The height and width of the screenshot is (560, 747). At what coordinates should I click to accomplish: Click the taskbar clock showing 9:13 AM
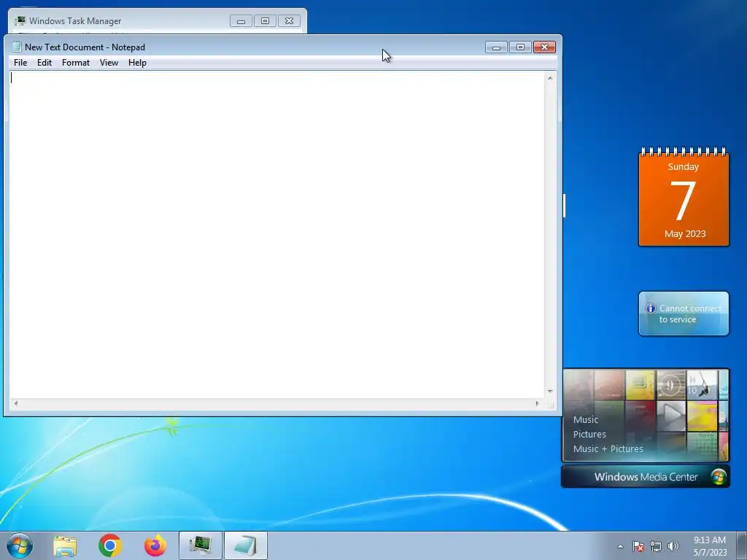[x=710, y=546]
